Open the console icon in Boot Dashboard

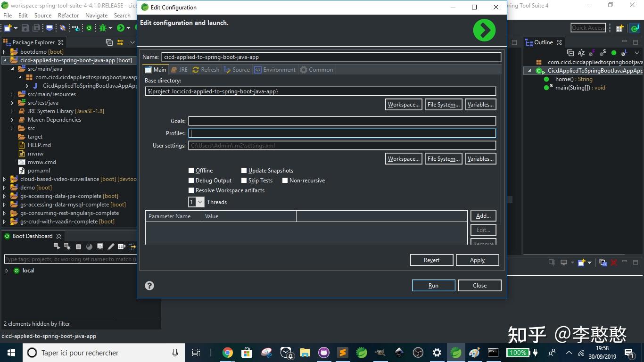point(99,246)
